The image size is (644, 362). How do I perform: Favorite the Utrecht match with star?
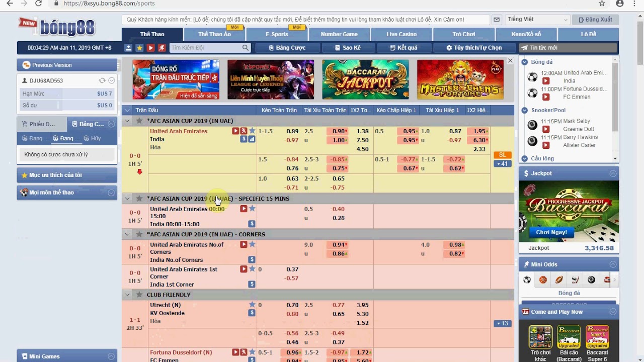(x=252, y=305)
